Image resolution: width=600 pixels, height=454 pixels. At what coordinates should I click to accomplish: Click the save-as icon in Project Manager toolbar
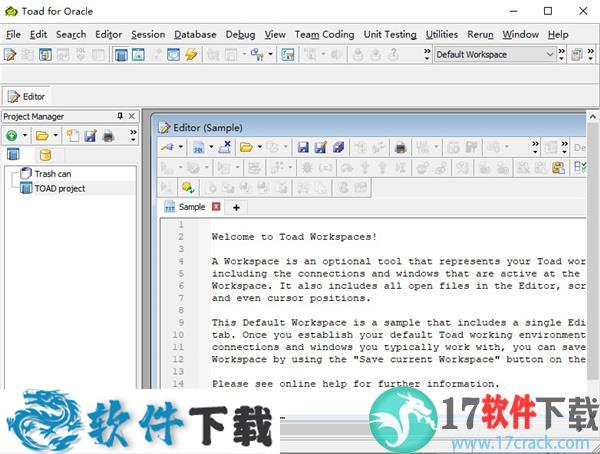[90, 136]
